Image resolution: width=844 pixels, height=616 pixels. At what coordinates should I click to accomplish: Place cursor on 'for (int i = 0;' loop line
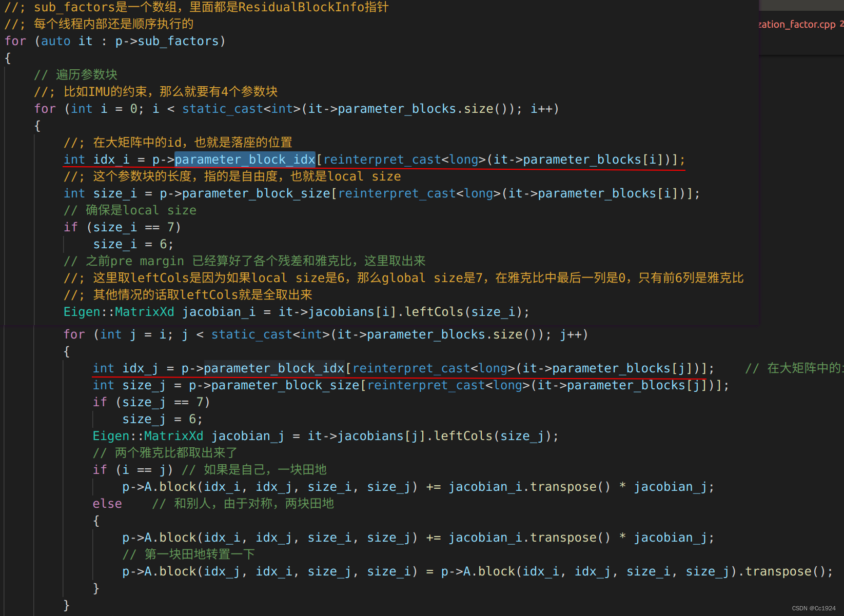click(x=297, y=109)
